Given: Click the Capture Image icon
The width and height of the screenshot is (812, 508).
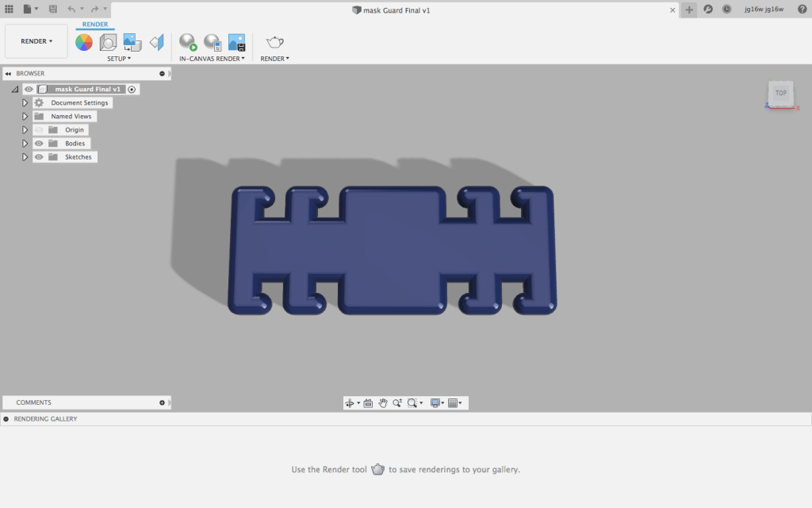Looking at the screenshot, I should click(236, 42).
